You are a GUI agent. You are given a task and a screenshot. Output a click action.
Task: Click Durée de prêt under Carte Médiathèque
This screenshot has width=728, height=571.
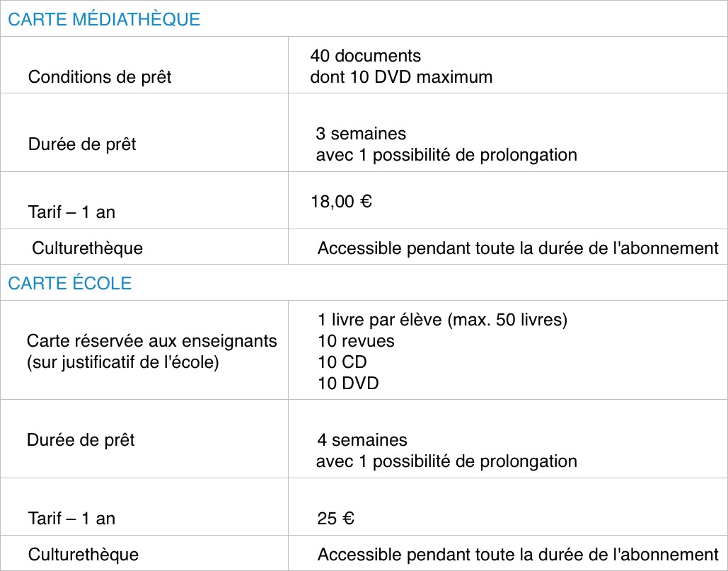click(82, 144)
